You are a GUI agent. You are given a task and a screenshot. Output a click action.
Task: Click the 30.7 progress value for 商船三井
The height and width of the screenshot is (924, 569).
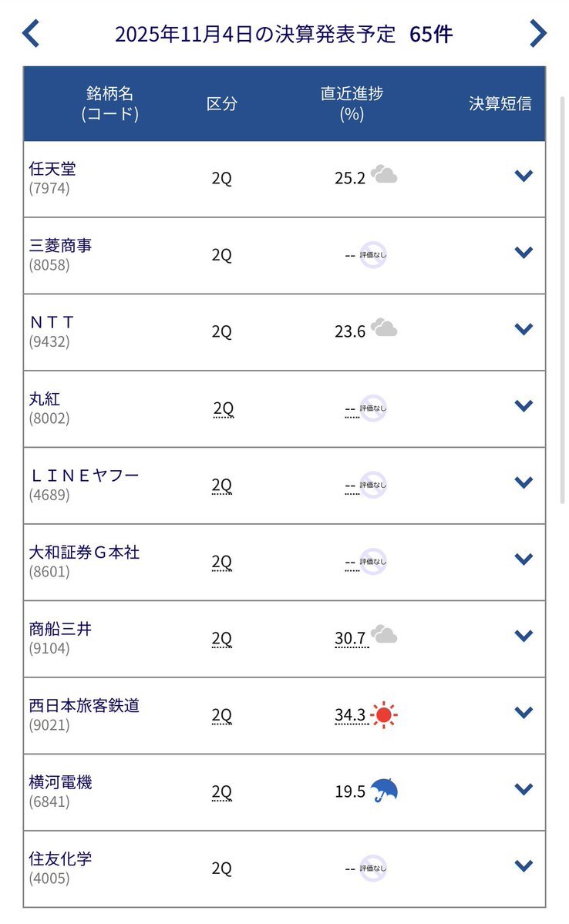[x=350, y=638]
